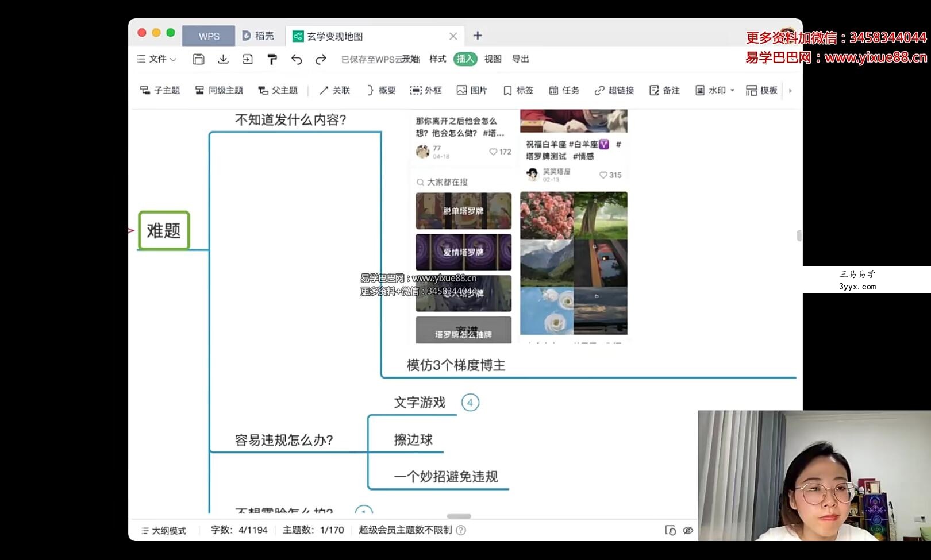Switch to 大纲模式 outline mode
Viewport: 931px width, 560px height.
[164, 530]
